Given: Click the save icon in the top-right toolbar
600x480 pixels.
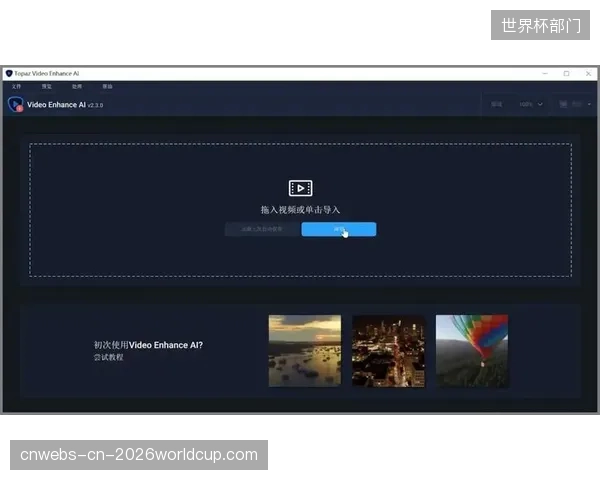Looking at the screenshot, I should (563, 104).
